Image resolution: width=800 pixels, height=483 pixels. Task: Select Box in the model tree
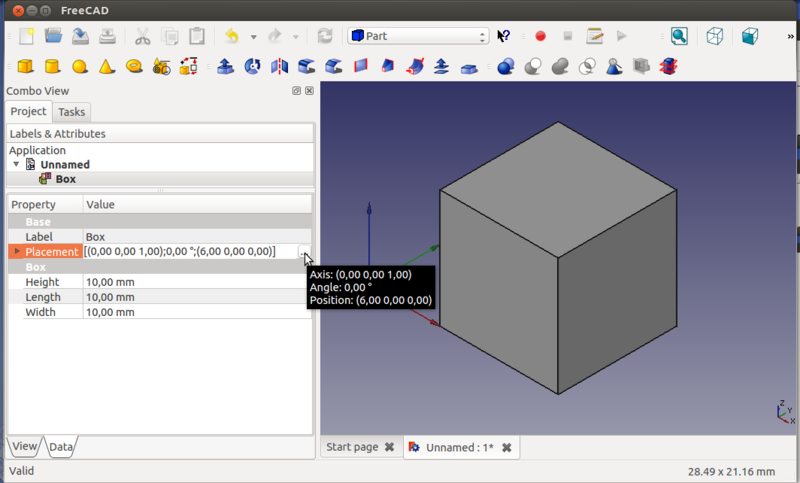(65, 179)
